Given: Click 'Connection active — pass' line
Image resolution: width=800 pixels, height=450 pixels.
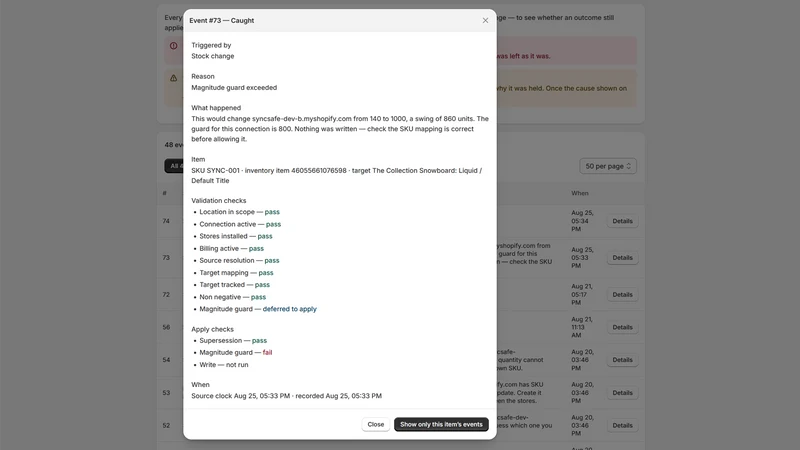Looking at the screenshot, I should tap(240, 224).
